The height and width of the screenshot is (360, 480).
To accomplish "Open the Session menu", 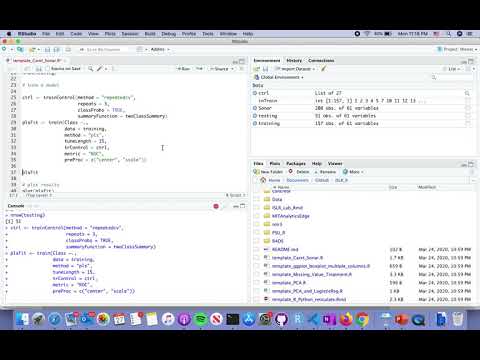I will click(130, 34).
